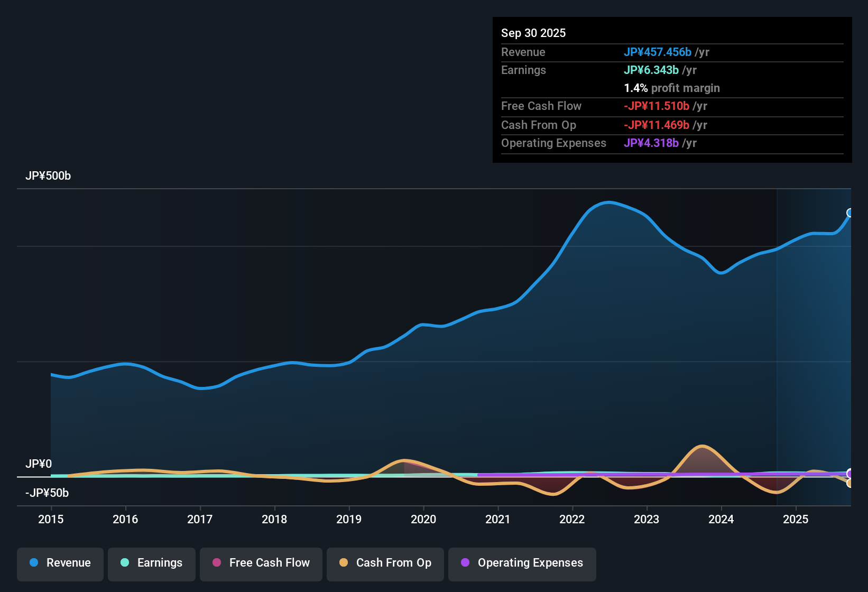Hide the Free Cash Flow series
The image size is (868, 592).
pos(261,563)
